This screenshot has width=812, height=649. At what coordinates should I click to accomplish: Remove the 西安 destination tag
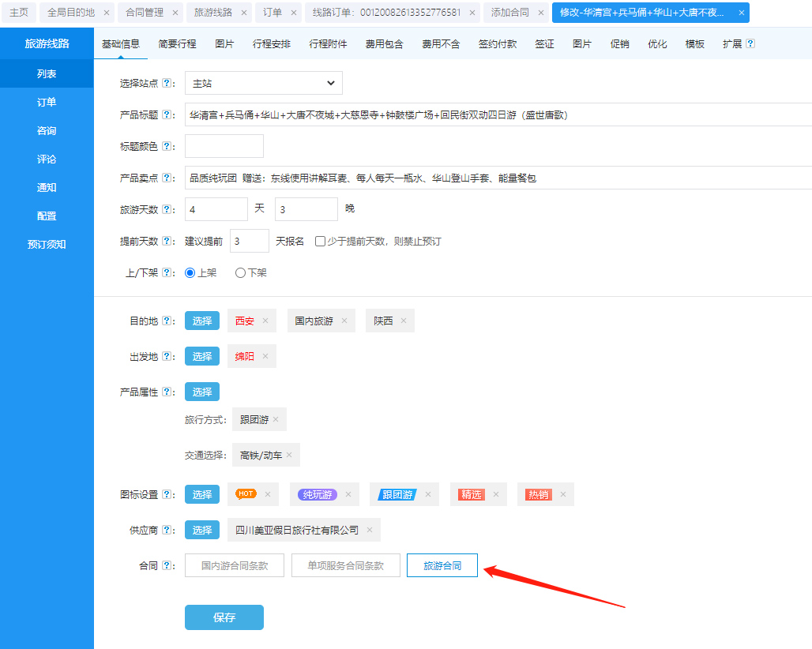point(265,321)
